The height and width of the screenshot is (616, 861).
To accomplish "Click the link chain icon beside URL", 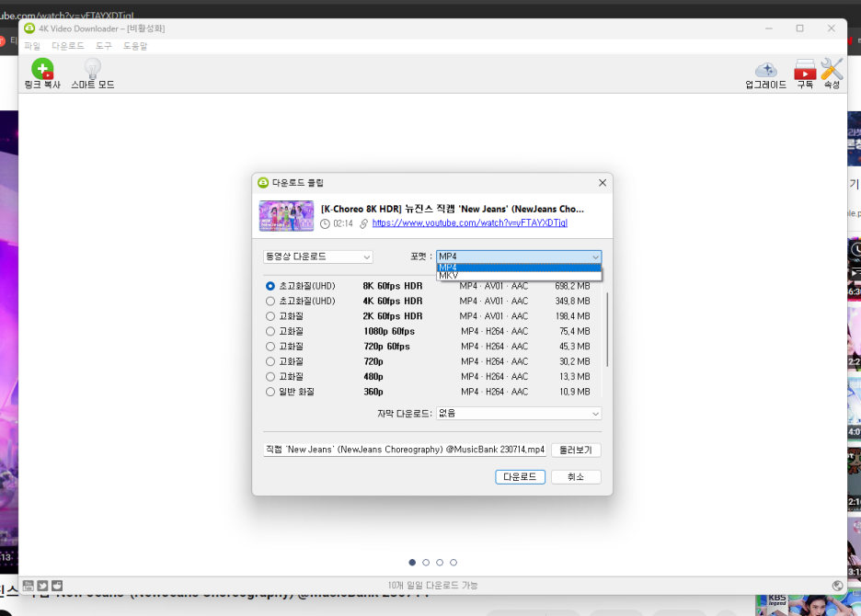I will tap(363, 223).
